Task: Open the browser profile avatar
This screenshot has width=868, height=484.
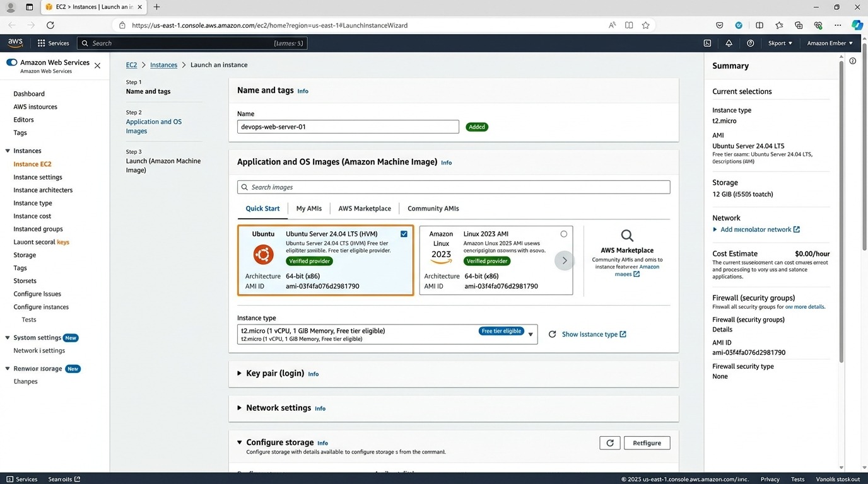Action: (11, 7)
